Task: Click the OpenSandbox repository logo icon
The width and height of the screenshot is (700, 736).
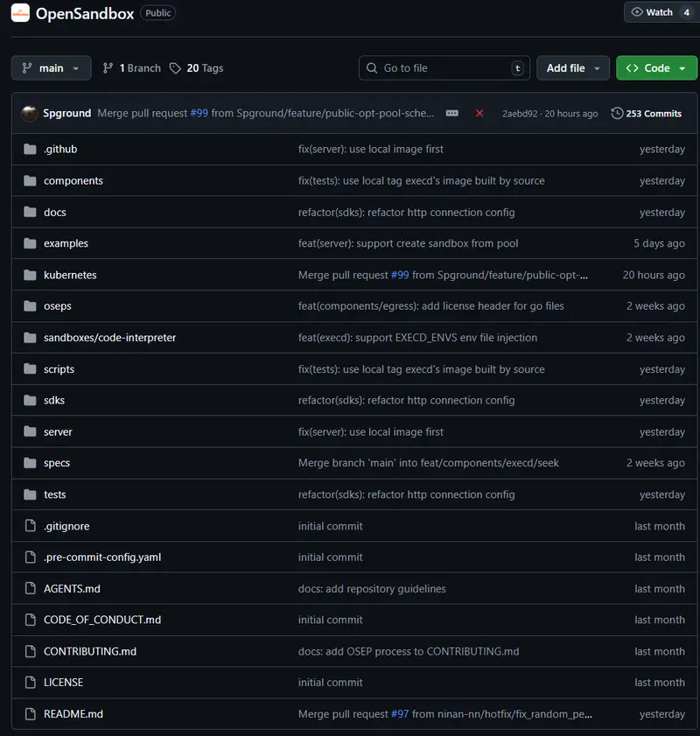Action: tap(19, 13)
